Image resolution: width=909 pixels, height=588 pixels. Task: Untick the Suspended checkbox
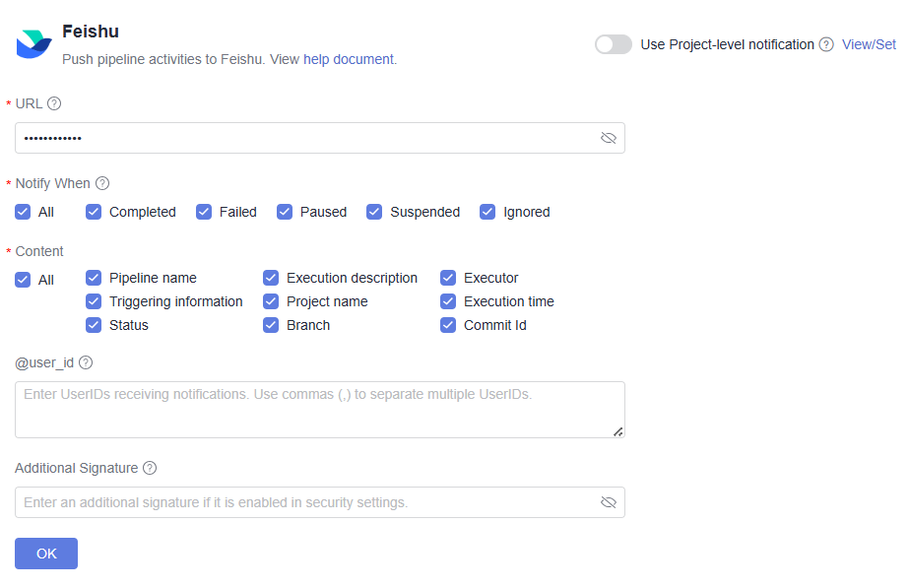pyautogui.click(x=374, y=212)
